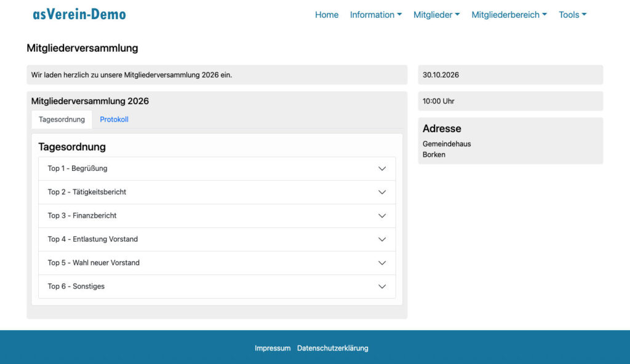Image resolution: width=630 pixels, height=364 pixels.
Task: Select the Tagesordnung tab
Action: (62, 119)
